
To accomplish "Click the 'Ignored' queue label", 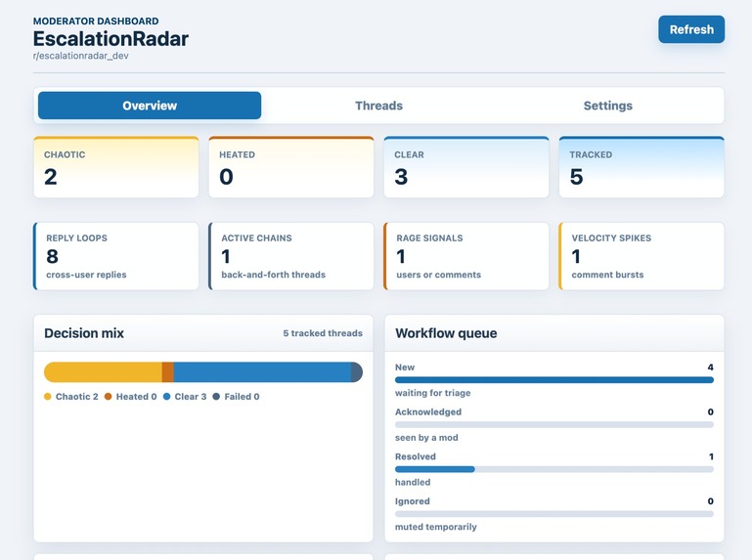I will [413, 501].
